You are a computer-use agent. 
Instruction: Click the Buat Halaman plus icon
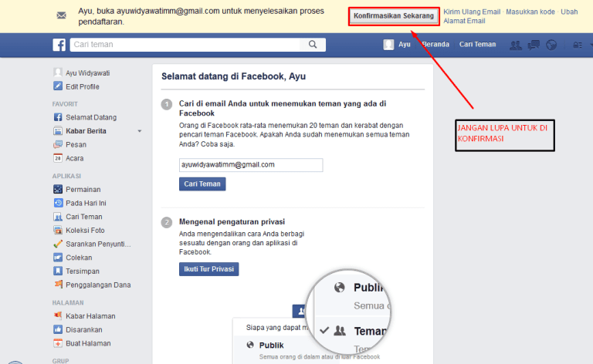pyautogui.click(x=57, y=343)
